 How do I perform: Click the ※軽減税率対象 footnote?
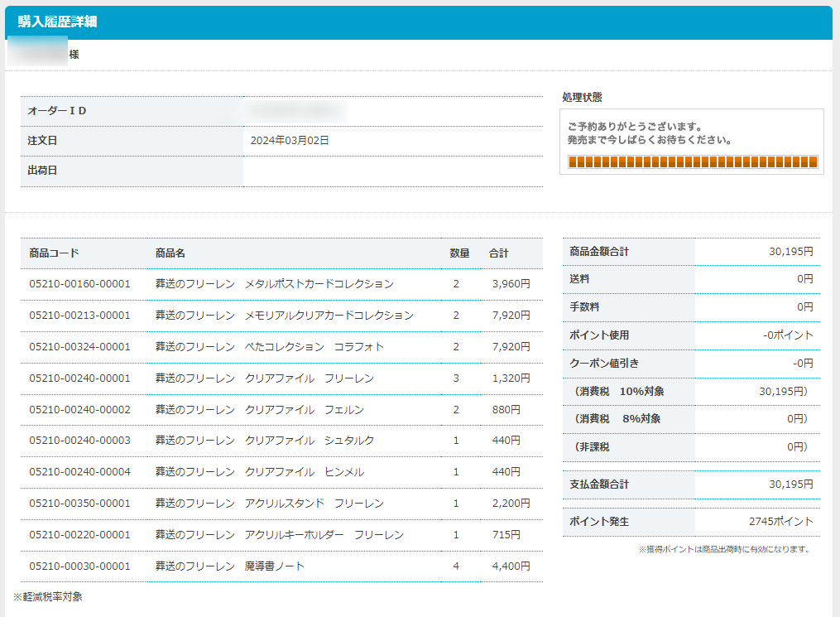pyautogui.click(x=48, y=597)
